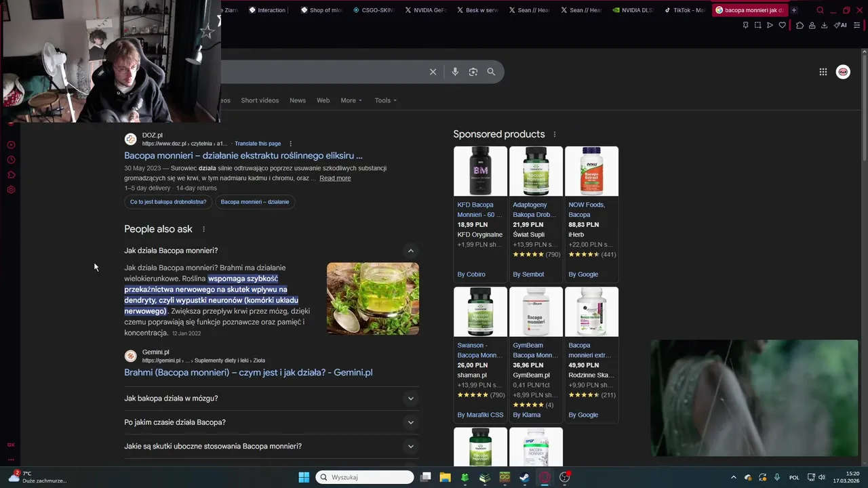This screenshot has width=868, height=488.
Task: Open the Google account avatar
Action: [843, 72]
